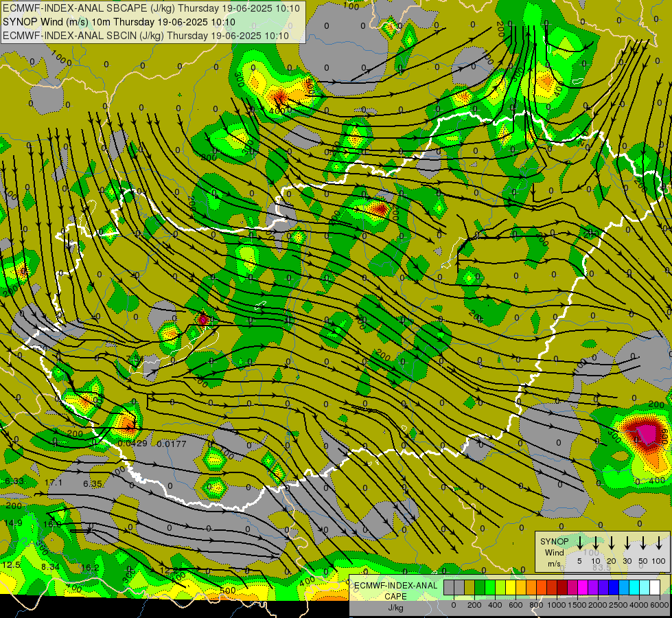The width and height of the screenshot is (672, 618).
Task: Click the 2500 tick label on CAPE scale
Action: pos(618,605)
